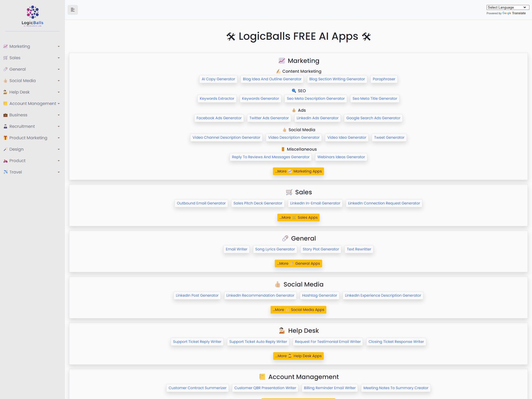The width and height of the screenshot is (532, 399).
Task: Open AI Copy Generator app
Action: coord(218,79)
